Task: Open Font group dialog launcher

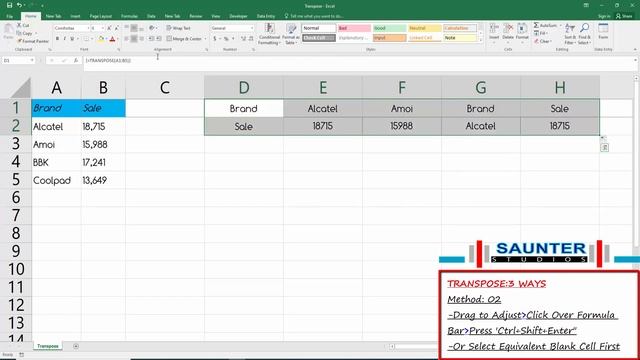Action: (119, 49)
